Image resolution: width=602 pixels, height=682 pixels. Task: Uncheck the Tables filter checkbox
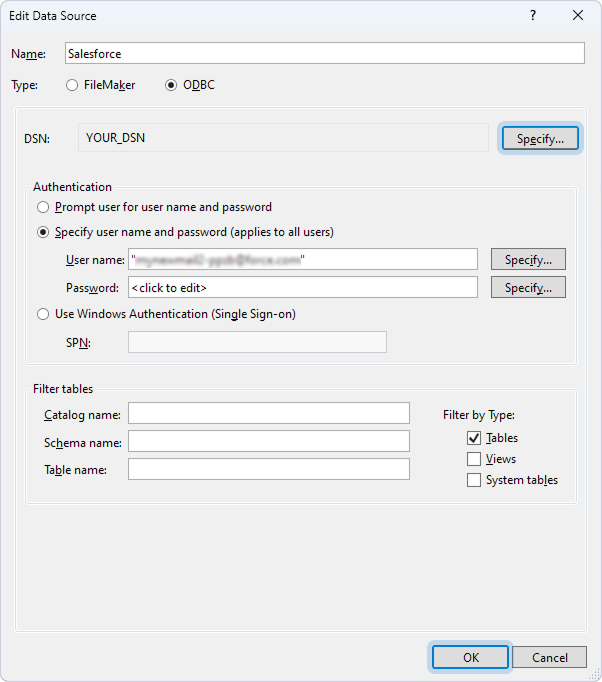click(474, 438)
